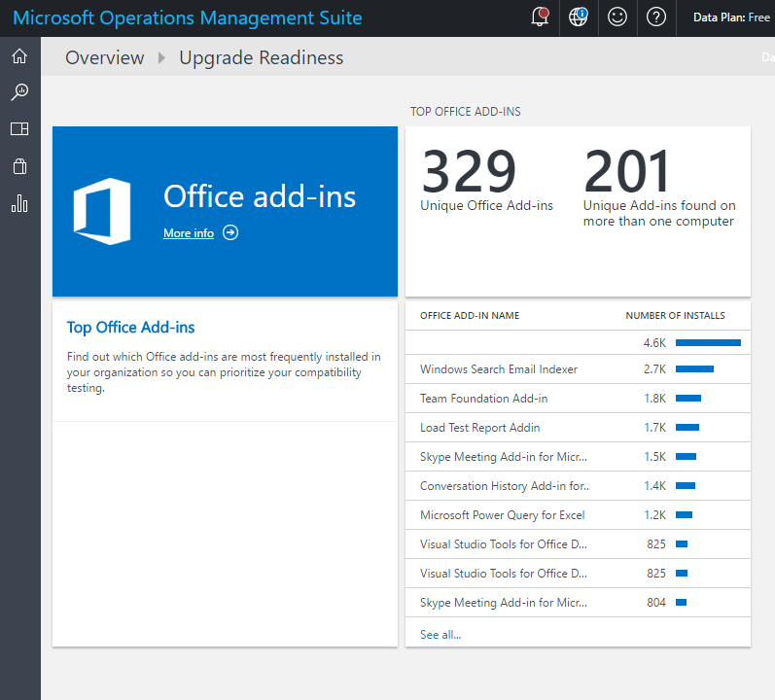Select Windows Search Email Indexer row
775x700 pixels.
click(x=578, y=369)
